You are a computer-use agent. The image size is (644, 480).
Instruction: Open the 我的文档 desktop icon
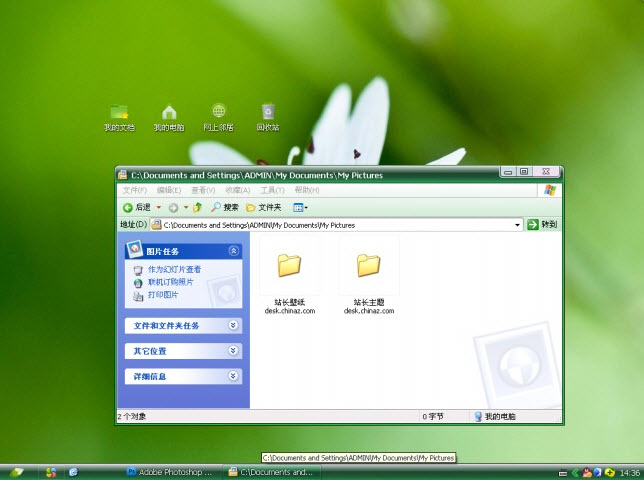(119, 117)
